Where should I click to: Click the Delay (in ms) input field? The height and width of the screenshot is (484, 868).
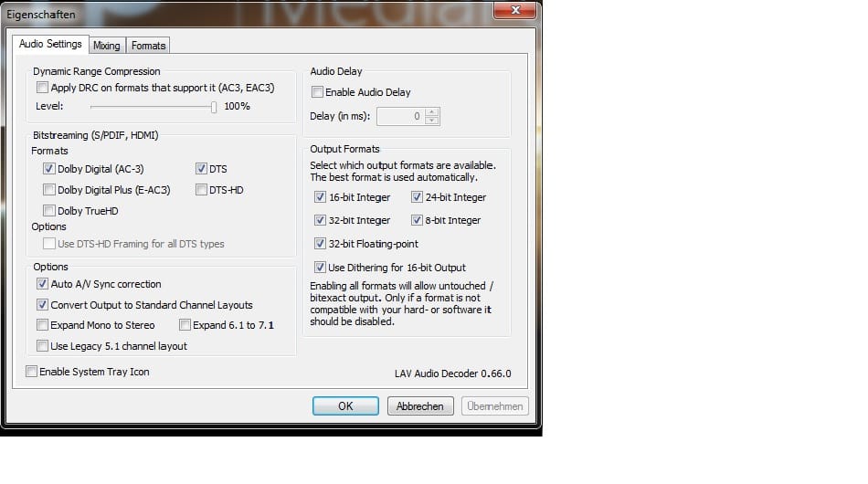click(399, 117)
